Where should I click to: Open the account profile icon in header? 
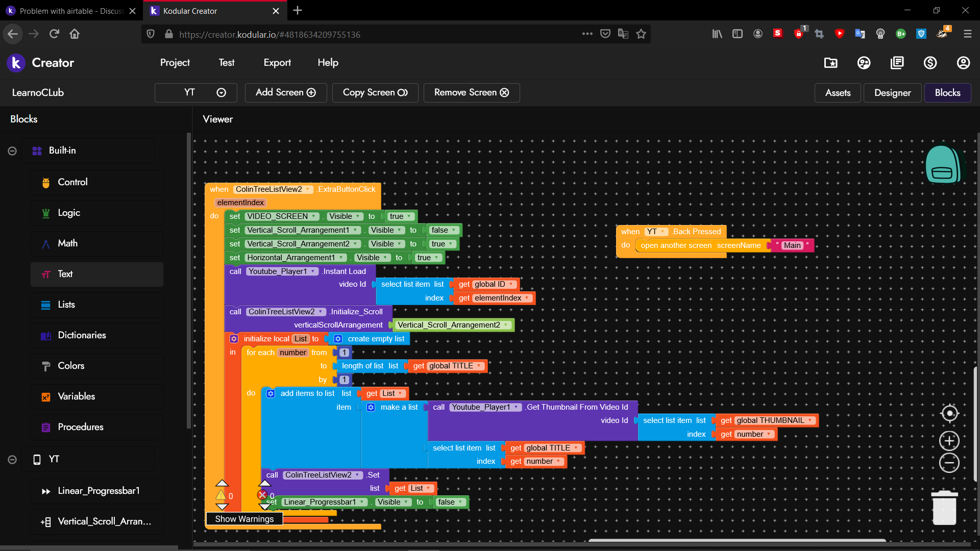click(963, 63)
